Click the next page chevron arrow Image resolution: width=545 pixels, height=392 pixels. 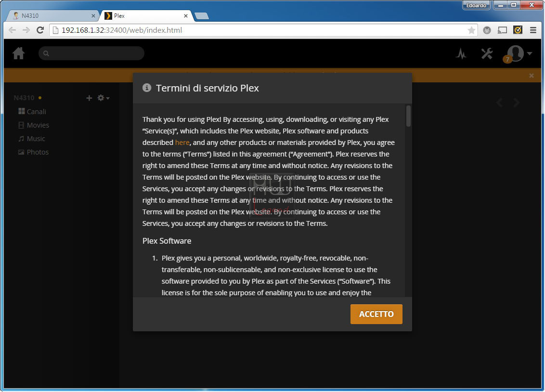(517, 103)
